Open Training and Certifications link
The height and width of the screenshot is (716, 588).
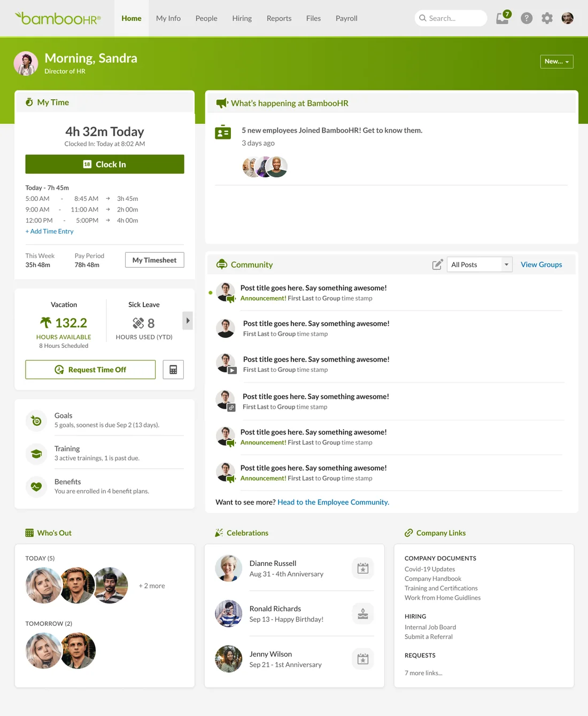pos(441,588)
